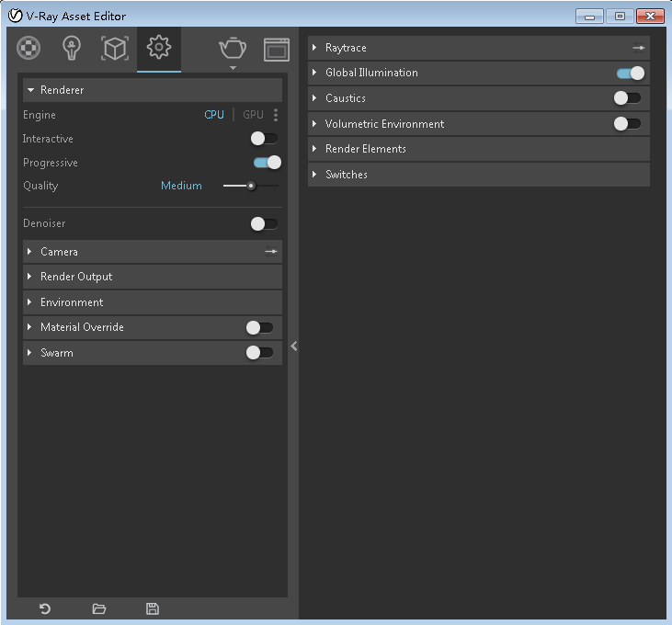
Task: Select the CPU engine option
Action: tap(214, 115)
